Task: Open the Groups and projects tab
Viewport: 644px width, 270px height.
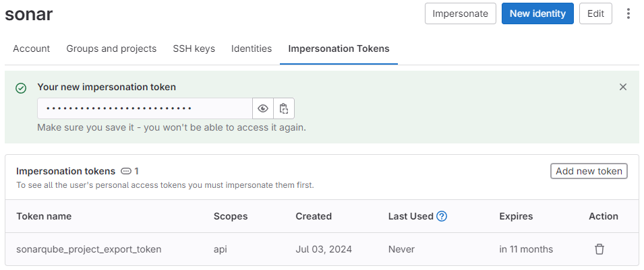Action: pos(111,49)
